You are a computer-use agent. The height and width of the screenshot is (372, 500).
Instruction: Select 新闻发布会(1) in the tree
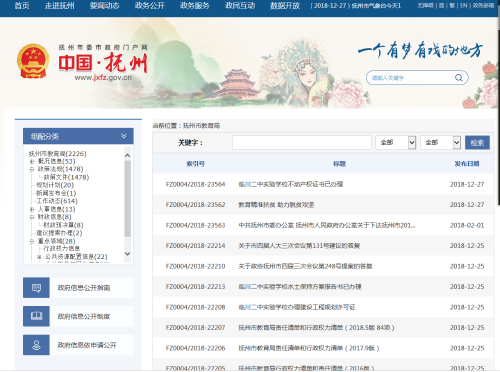56,193
